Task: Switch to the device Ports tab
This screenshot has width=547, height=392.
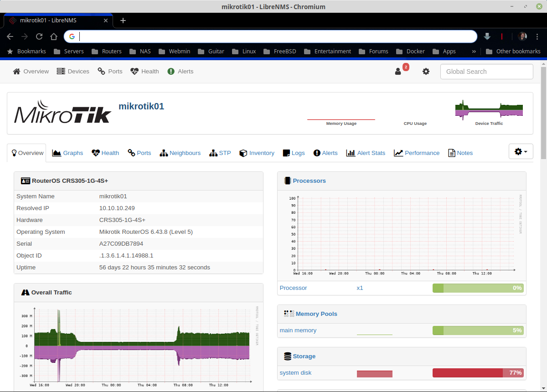Action: [x=139, y=153]
